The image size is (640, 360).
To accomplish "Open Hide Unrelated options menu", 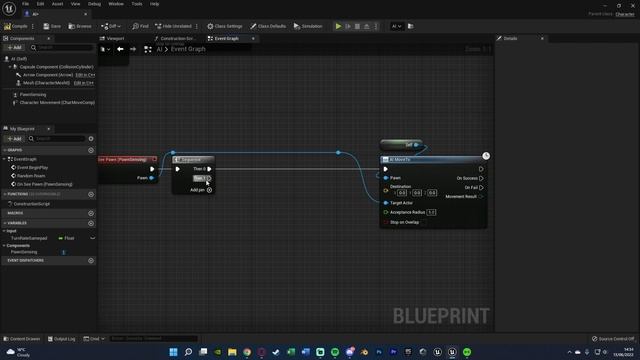I will (197, 26).
